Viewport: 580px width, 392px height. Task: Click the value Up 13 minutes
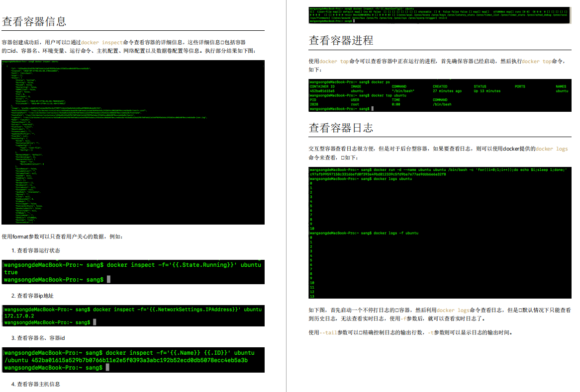point(487,91)
